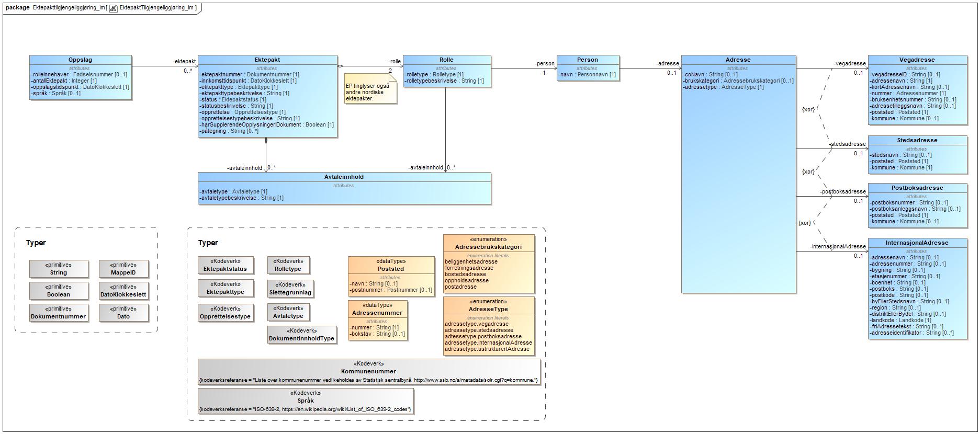Select the Opprettelsestype Kodeverk box
Screen dimensions: 980x434
226,313
